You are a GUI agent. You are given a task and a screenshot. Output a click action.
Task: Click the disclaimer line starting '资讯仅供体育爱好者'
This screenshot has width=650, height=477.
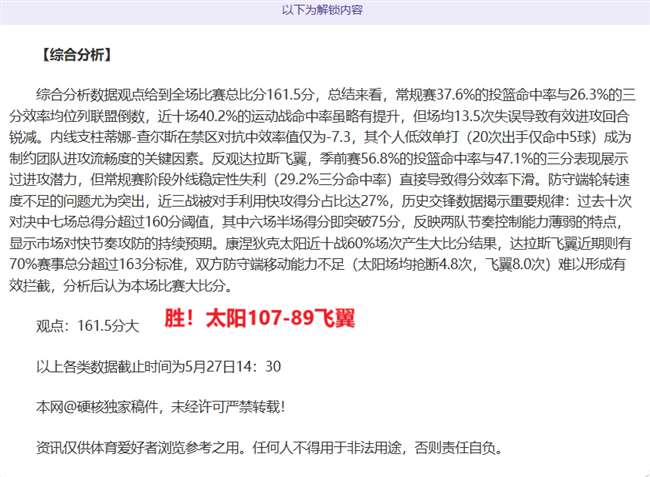tap(269, 448)
